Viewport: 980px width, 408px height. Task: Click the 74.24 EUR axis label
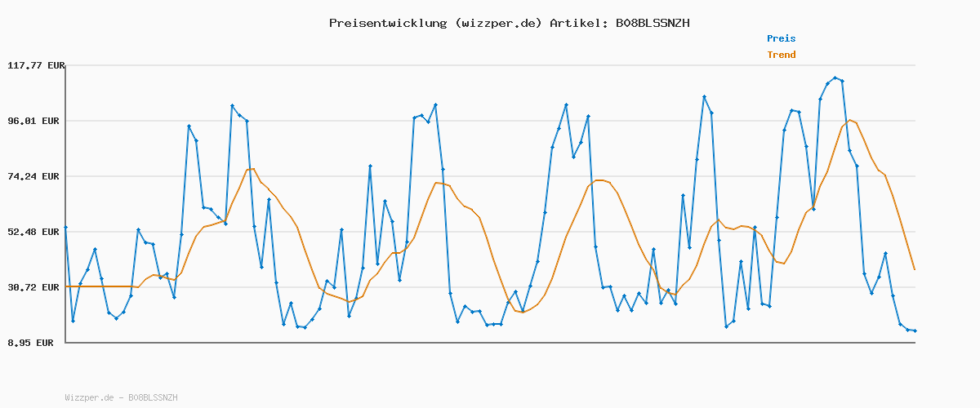(x=35, y=176)
